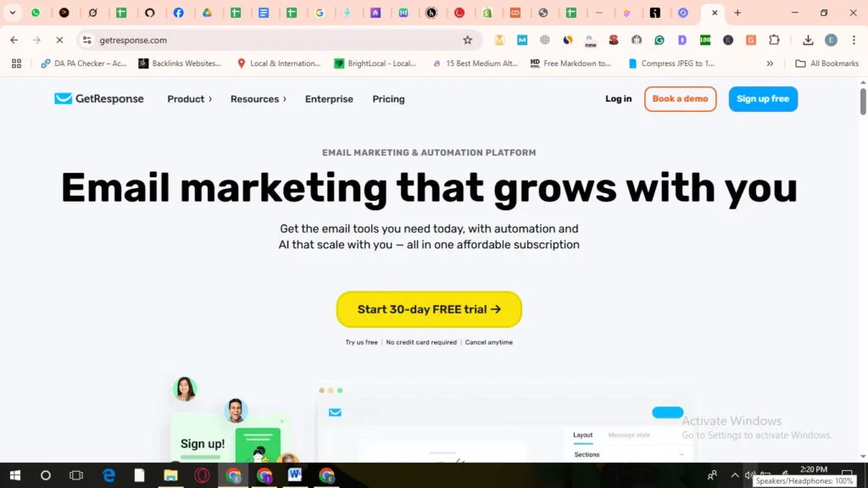Screen dimensions: 868x488
Task: Click the page vertical scrollbar thumb
Action: click(x=862, y=101)
